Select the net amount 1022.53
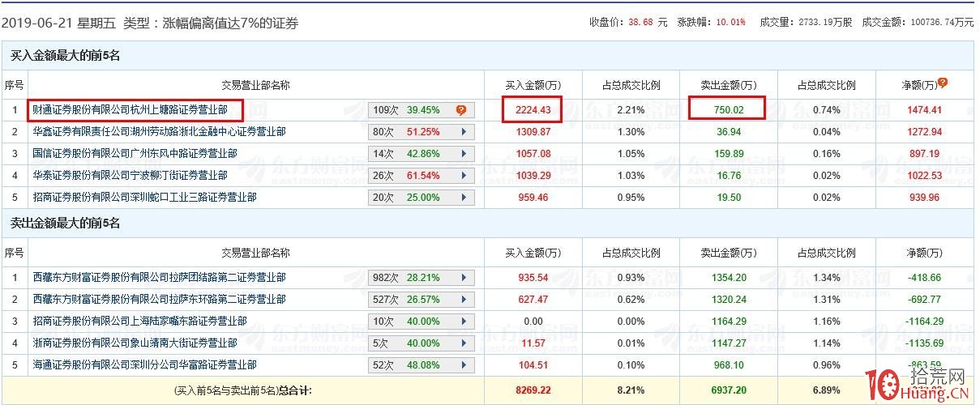This screenshot has width=980, height=409. pos(924,176)
